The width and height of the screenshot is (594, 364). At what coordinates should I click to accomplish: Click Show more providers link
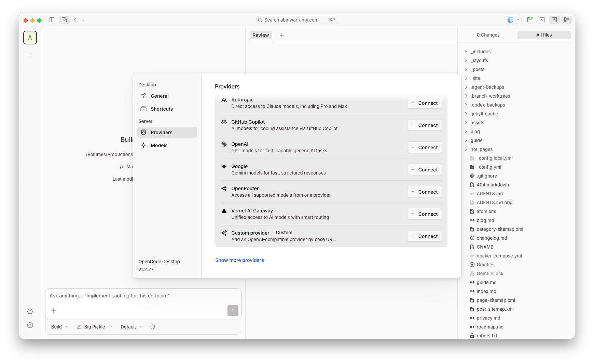click(x=239, y=260)
